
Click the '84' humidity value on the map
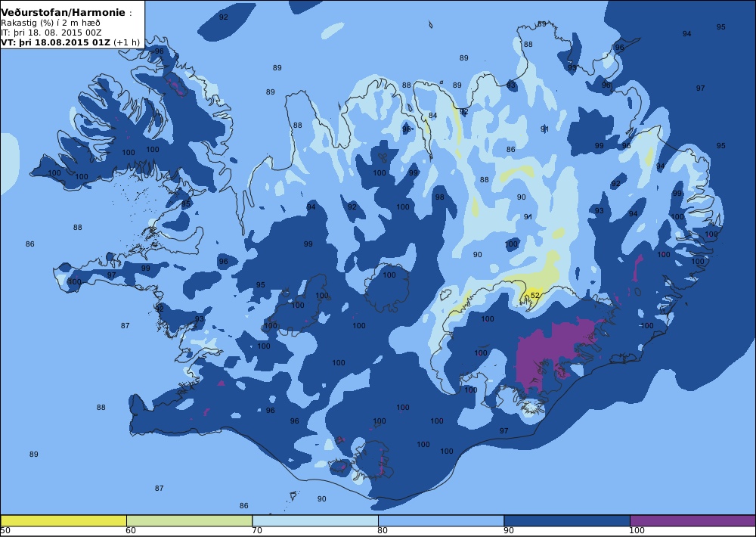433,115
